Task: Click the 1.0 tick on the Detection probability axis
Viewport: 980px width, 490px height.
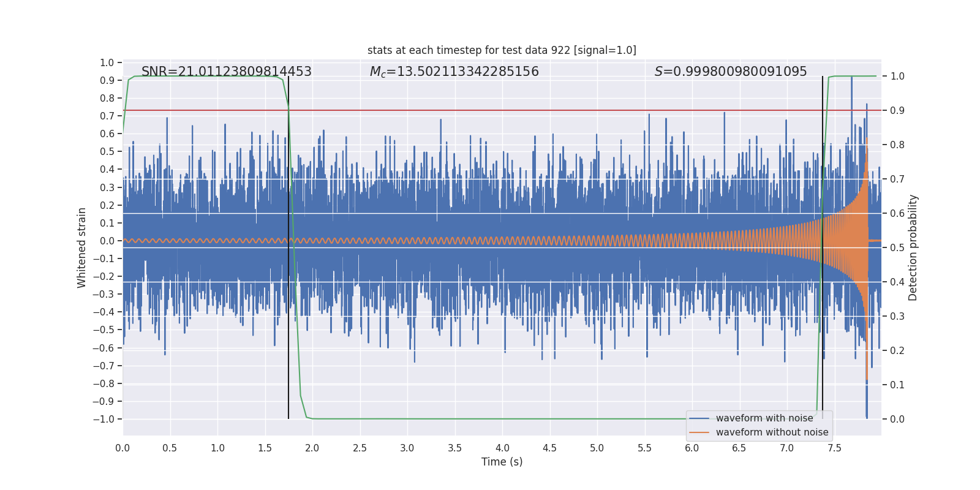Action: click(897, 77)
